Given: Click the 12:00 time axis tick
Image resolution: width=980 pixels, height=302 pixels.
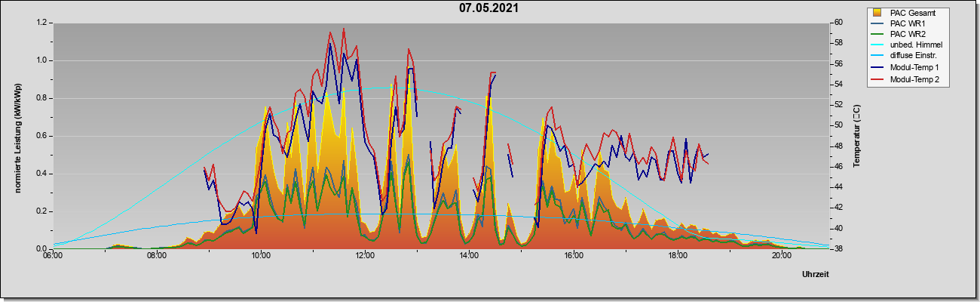Looking at the screenshot, I should 366,255.
